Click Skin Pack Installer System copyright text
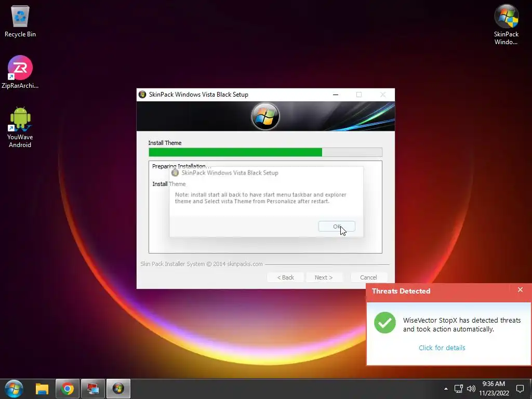532x399 pixels. point(202,264)
